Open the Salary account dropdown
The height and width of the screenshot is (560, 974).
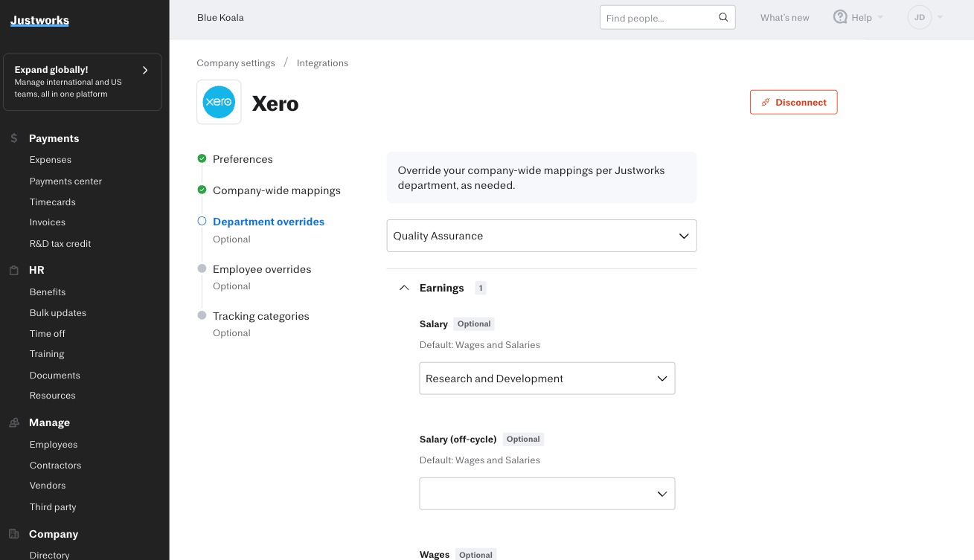tap(547, 379)
